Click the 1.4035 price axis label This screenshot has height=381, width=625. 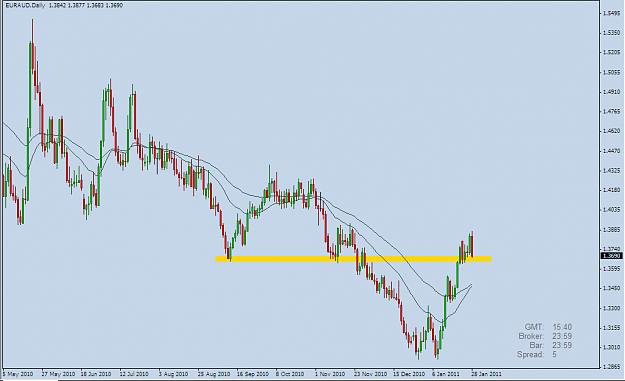[611, 210]
